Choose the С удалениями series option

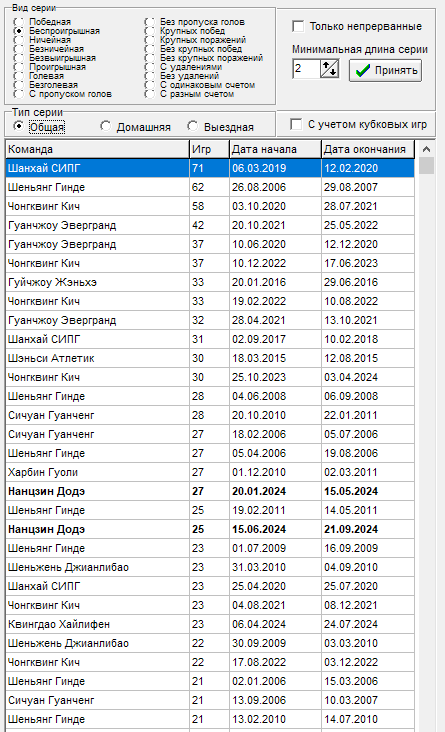pyautogui.click(x=149, y=67)
